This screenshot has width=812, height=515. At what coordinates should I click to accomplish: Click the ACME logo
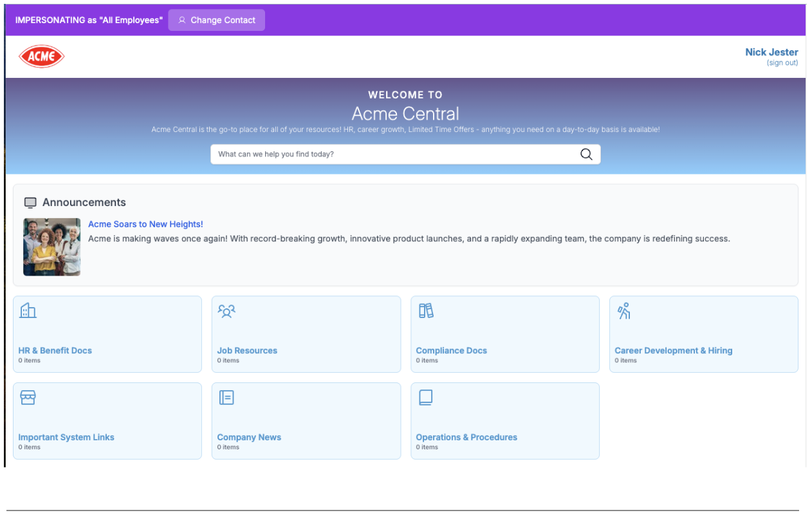click(x=42, y=57)
